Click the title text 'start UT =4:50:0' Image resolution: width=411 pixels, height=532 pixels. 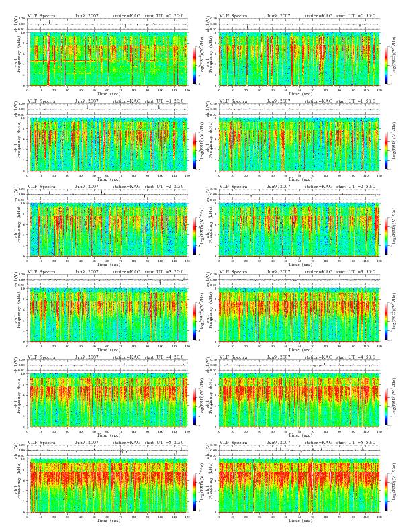(x=356, y=357)
